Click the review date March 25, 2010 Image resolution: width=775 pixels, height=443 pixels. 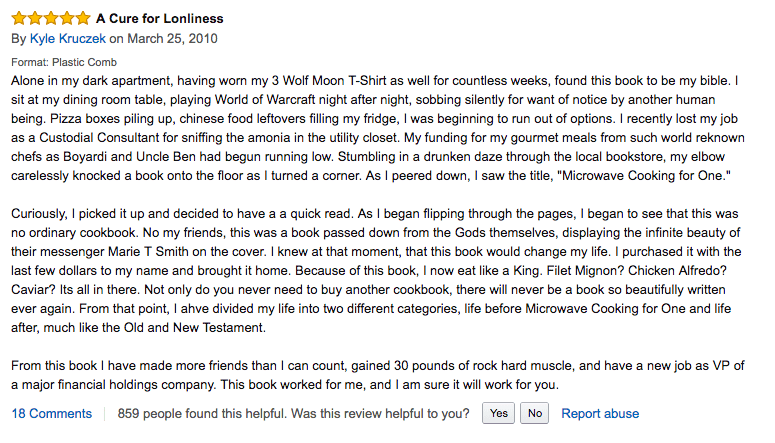tap(172, 39)
